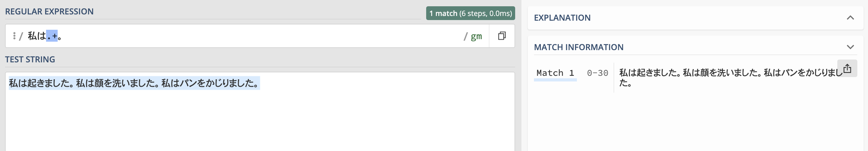Click the green 1 match status badge

470,13
